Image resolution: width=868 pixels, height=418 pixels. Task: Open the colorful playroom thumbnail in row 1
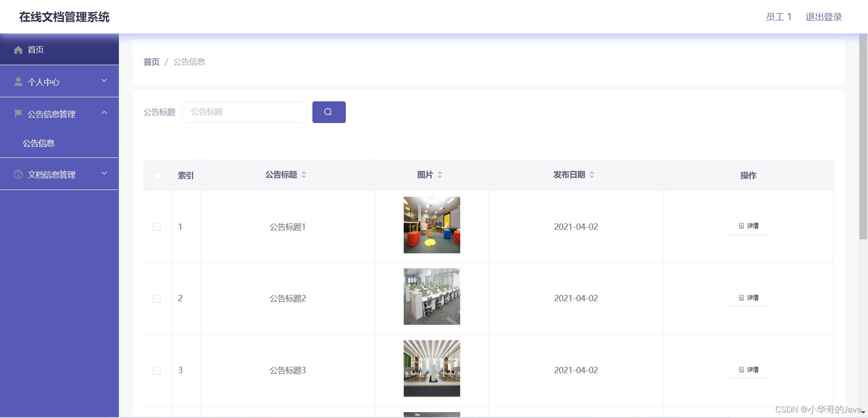432,225
